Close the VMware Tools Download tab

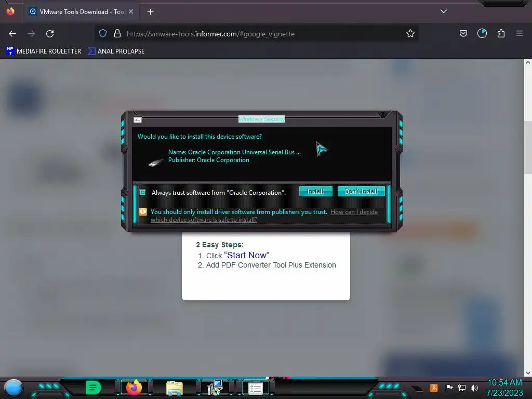tap(131, 11)
